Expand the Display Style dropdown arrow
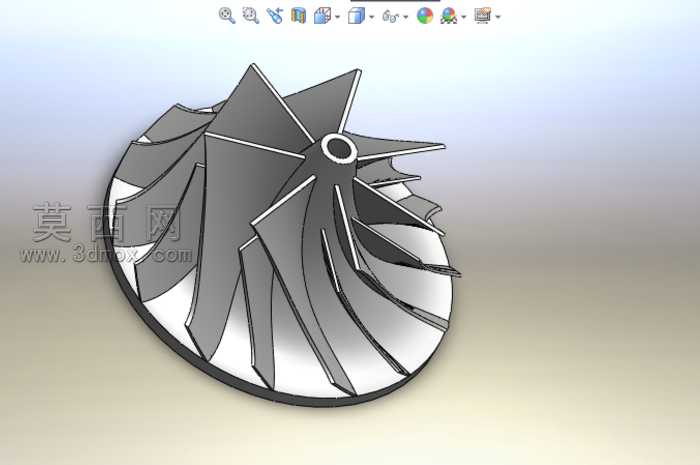Image resolution: width=700 pixels, height=465 pixels. click(x=371, y=17)
